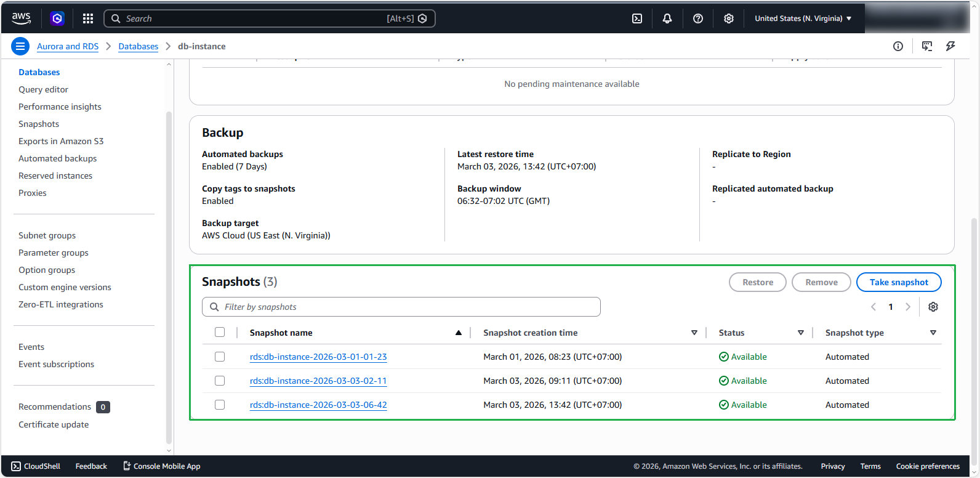Go to the AWS Console home logo
The height and width of the screenshot is (478, 980).
pyautogui.click(x=21, y=18)
